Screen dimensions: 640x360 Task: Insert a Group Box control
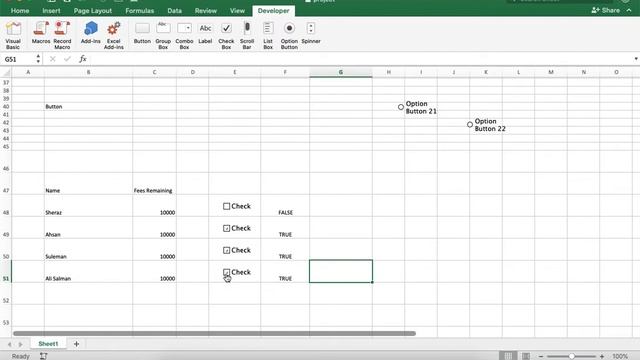tap(163, 35)
